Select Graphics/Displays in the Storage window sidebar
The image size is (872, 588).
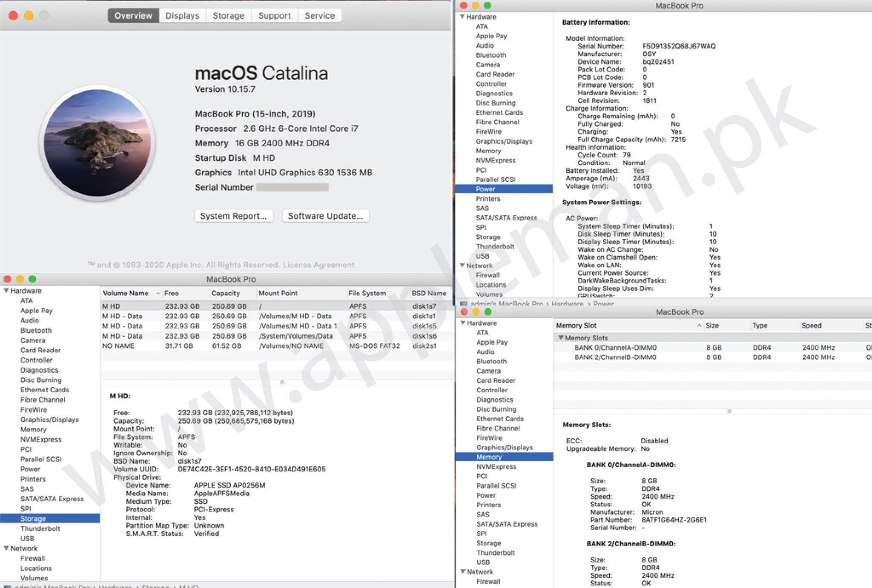click(49, 420)
